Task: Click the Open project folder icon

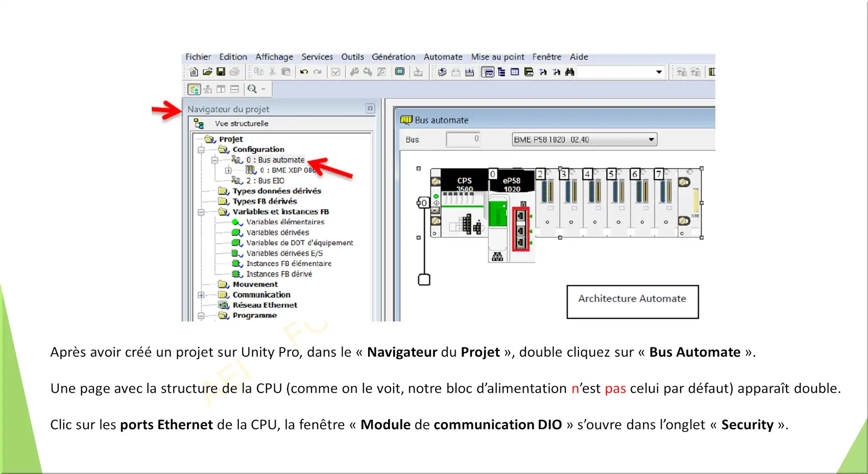Action: pos(207,72)
